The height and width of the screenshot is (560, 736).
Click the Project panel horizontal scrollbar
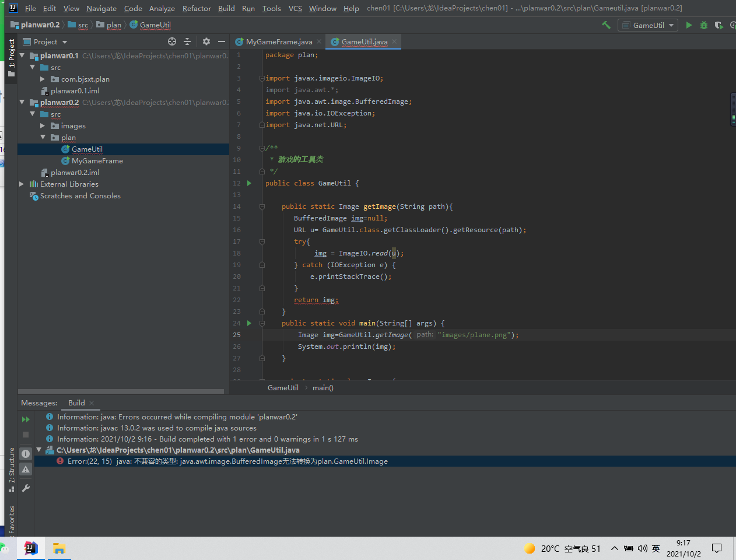pos(121,391)
